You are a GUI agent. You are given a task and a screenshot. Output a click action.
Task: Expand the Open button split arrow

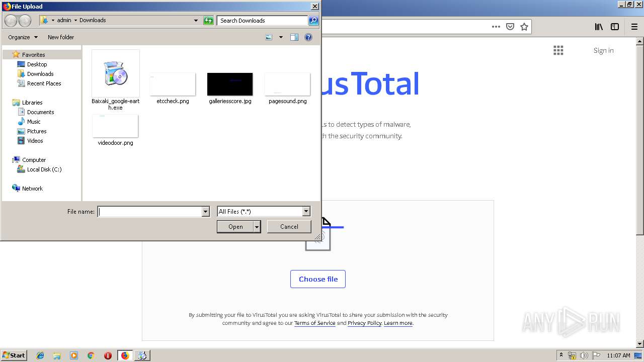(257, 227)
